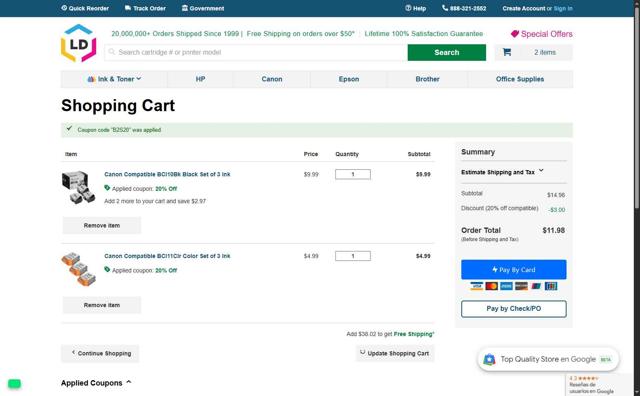Open Canon Compatible BCI11Clr Color product link
Viewport: 640px width, 396px height.
[x=167, y=256]
